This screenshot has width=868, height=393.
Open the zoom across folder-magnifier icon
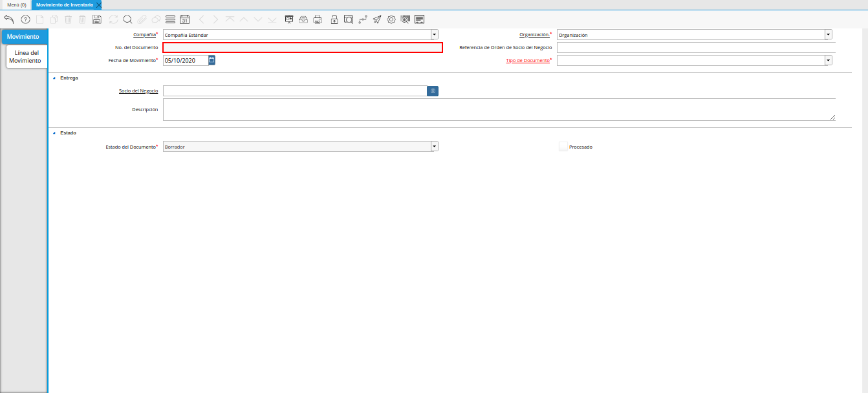pos(349,19)
